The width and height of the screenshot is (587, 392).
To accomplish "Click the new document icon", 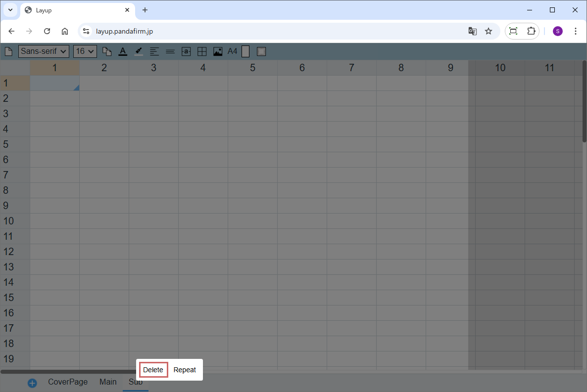I will pyautogui.click(x=8, y=51).
